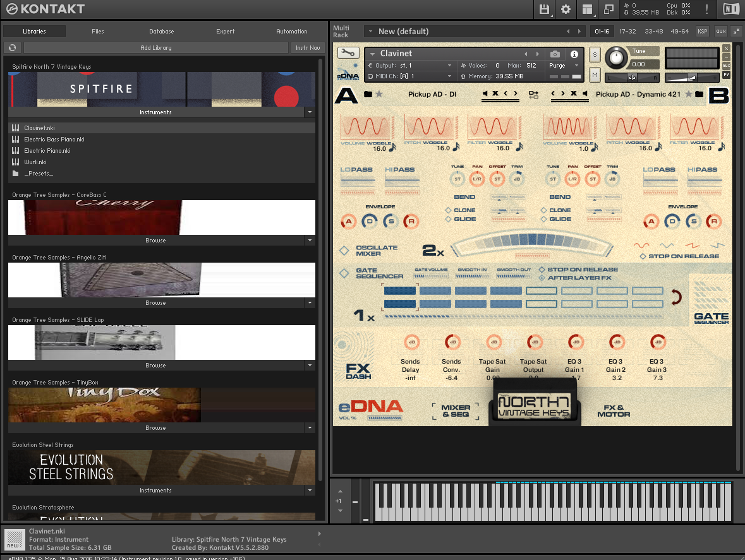The height and width of the screenshot is (560, 745).
Task: Refresh the libraries list
Action: tap(13, 47)
